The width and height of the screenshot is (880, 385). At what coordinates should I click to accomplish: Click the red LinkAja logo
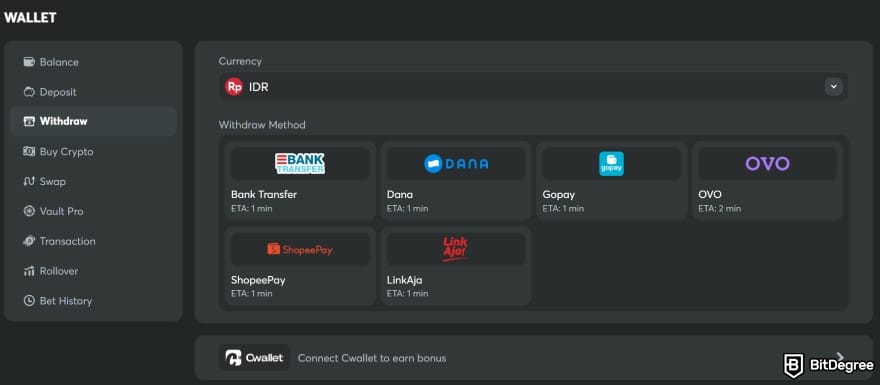pyautogui.click(x=456, y=249)
